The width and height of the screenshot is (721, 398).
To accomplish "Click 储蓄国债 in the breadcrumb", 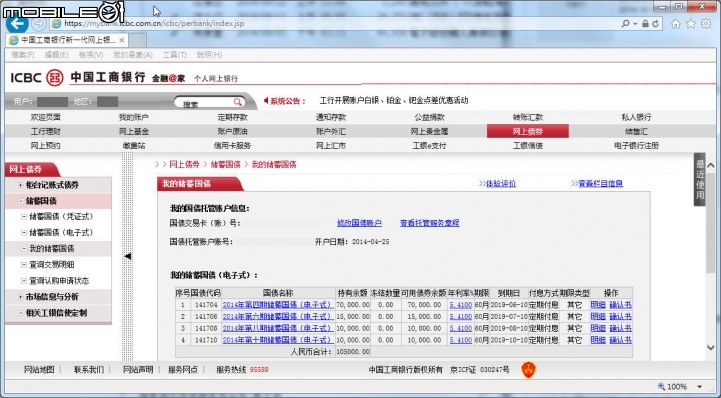I will pos(225,165).
